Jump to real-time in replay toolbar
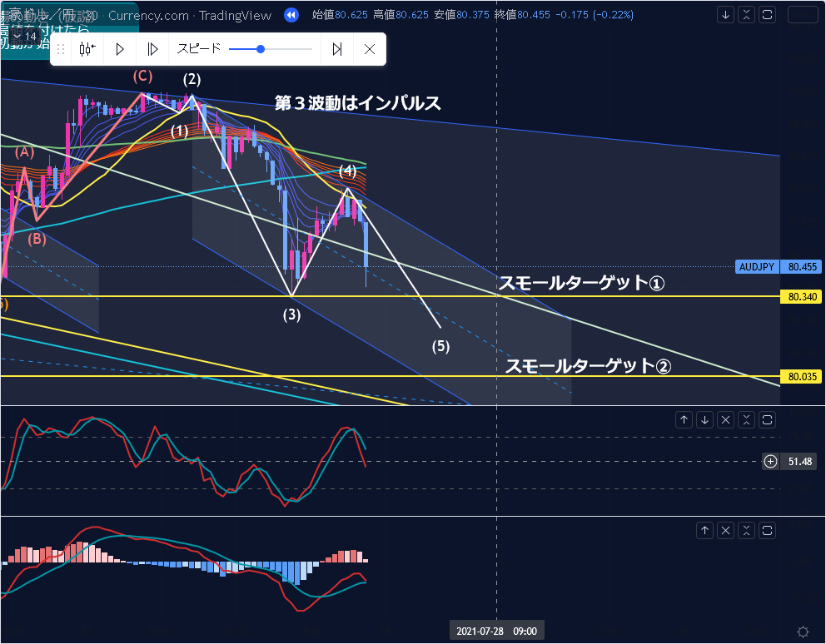The height and width of the screenshot is (644, 826). tap(337, 49)
